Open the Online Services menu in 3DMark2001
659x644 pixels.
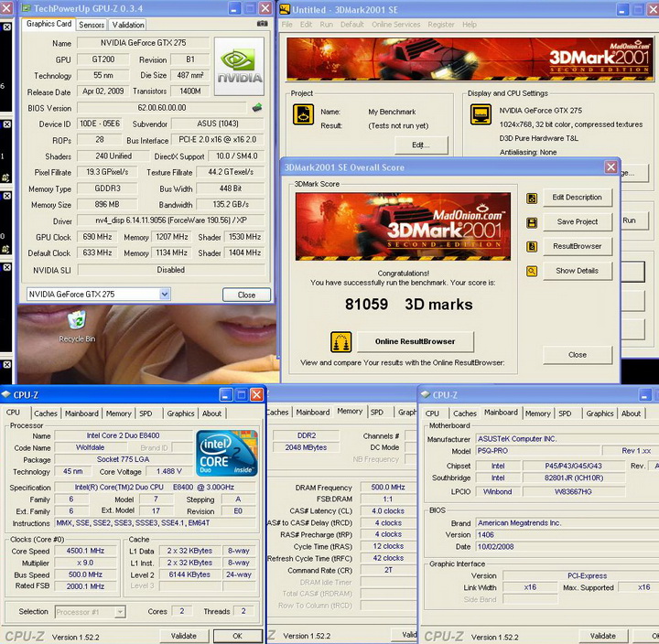click(x=396, y=25)
